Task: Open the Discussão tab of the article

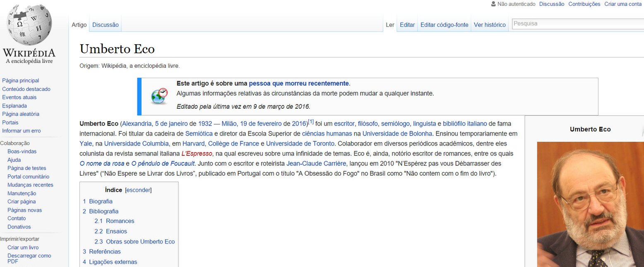Action: [x=105, y=25]
